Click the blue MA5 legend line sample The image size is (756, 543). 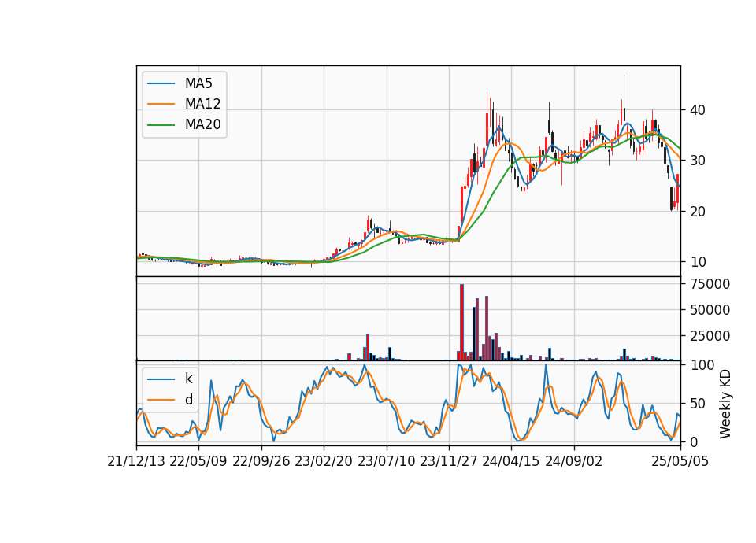161,83
